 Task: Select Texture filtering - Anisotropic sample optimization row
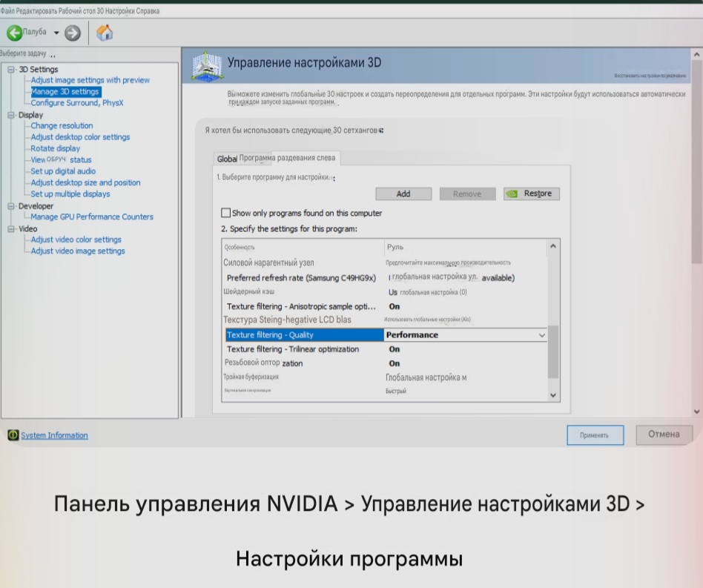coord(385,306)
